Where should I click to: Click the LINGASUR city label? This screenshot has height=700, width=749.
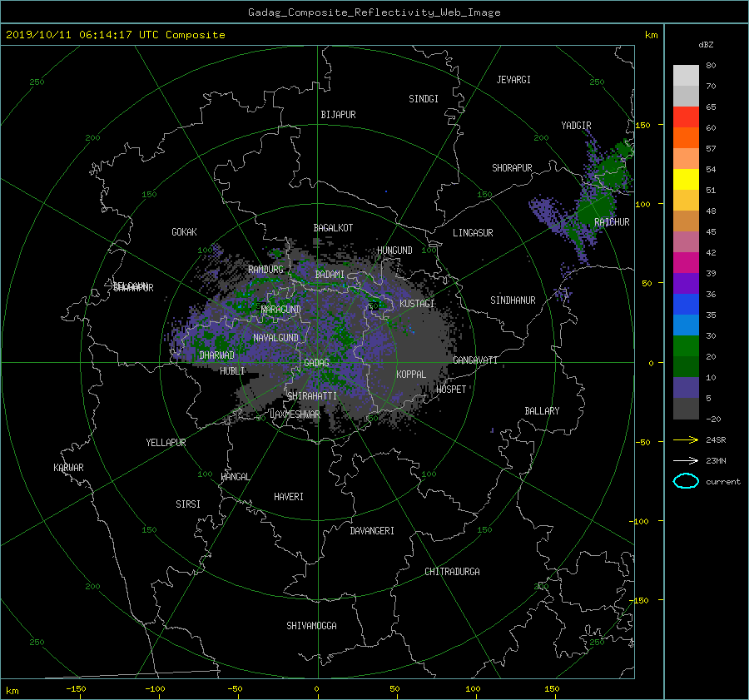tap(473, 233)
